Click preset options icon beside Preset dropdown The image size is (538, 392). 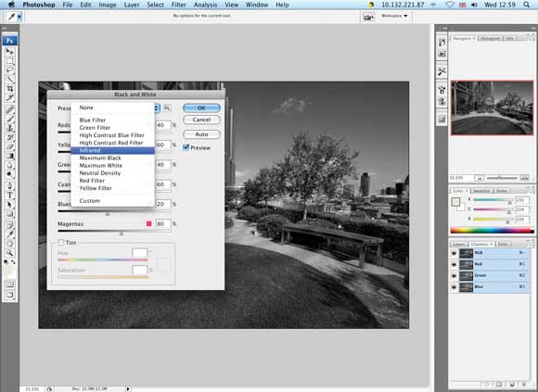(x=167, y=107)
